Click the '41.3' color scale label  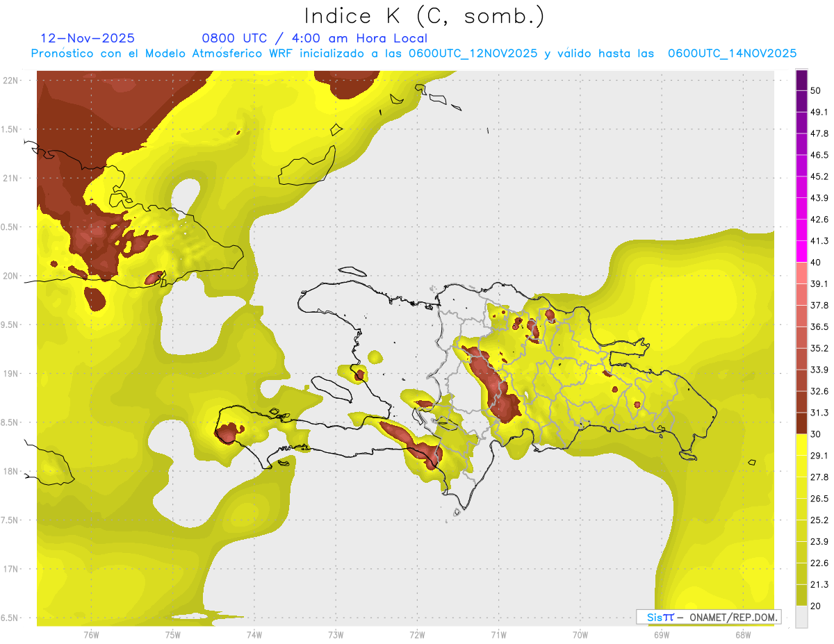pyautogui.click(x=819, y=241)
